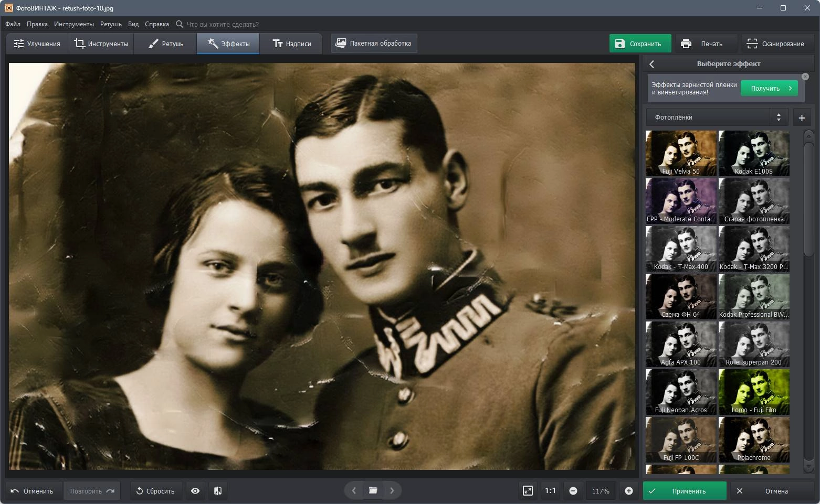
Task: Open the Файл menu
Action: coord(13,24)
